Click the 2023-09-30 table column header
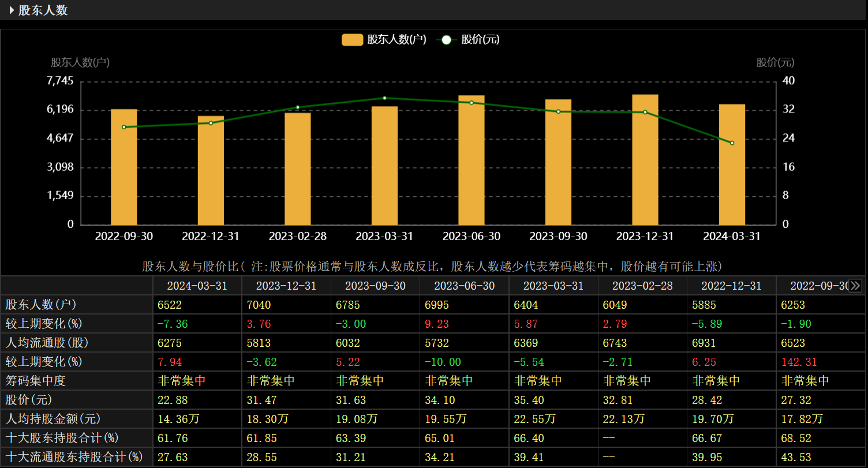Viewport: 868px width, 468px height. point(375,286)
